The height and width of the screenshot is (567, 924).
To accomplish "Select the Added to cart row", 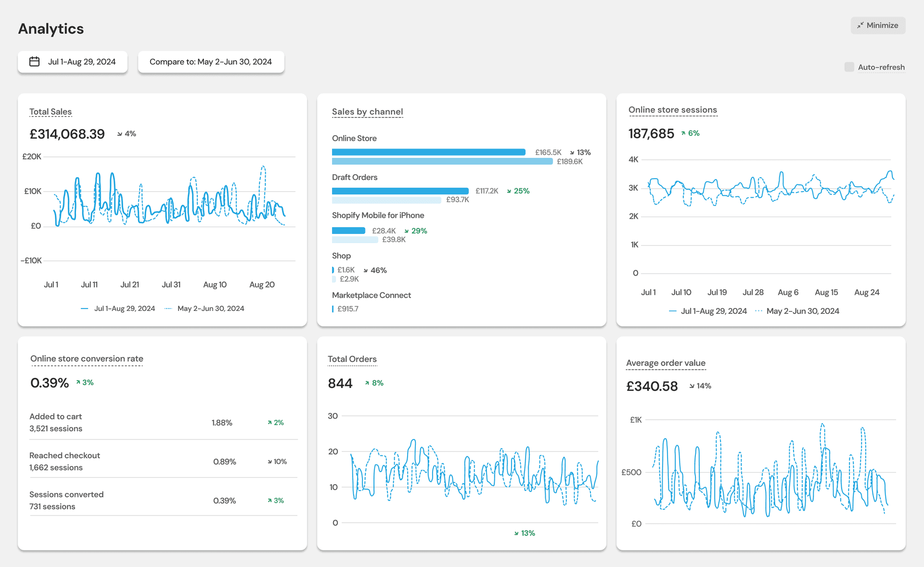I will 163,422.
